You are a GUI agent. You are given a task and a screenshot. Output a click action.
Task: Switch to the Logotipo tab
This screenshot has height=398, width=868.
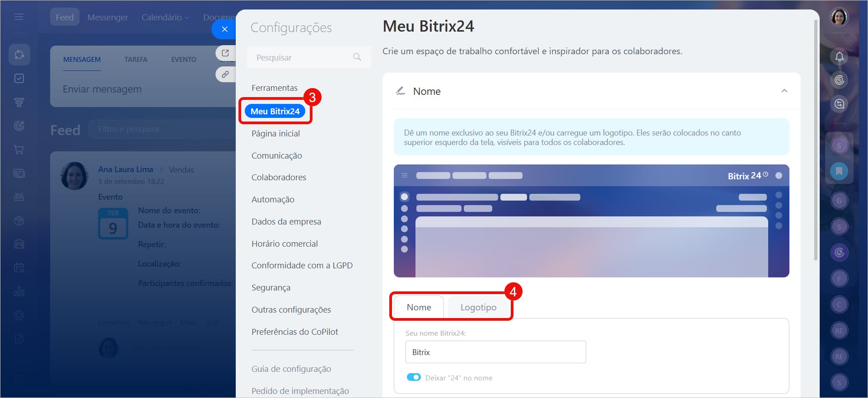478,307
